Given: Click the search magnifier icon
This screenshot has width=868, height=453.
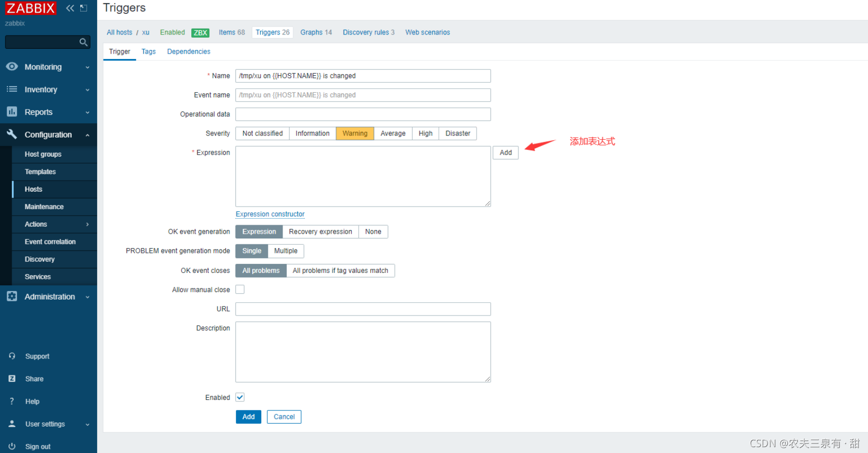Looking at the screenshot, I should (83, 42).
